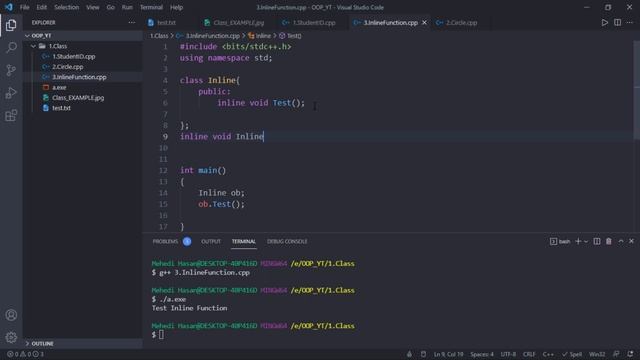Switch to 1.StudentID.cpp editor tab
This screenshot has height=360, width=640.
[313, 22]
